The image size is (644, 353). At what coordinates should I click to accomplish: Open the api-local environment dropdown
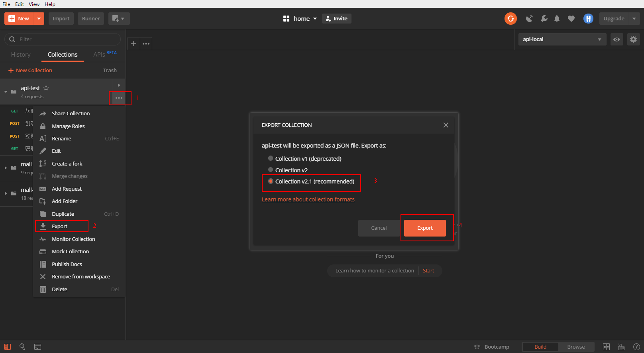[x=562, y=39]
